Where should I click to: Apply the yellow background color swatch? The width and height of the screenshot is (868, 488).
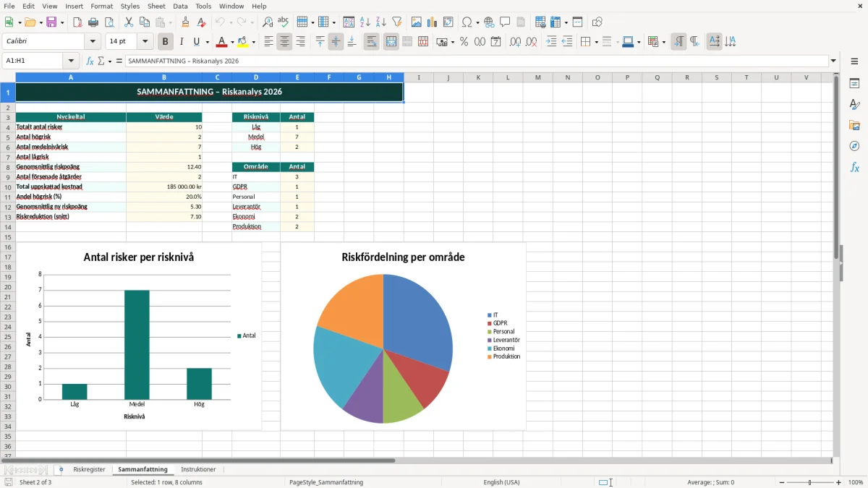[243, 42]
